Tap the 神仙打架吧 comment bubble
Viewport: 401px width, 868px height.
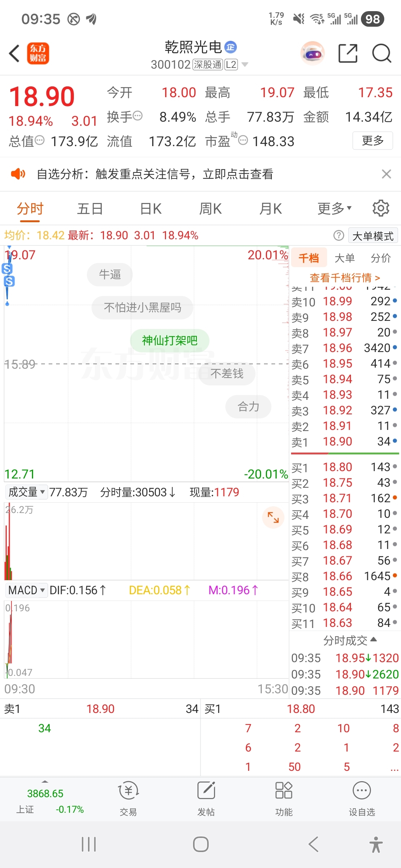pos(170,340)
